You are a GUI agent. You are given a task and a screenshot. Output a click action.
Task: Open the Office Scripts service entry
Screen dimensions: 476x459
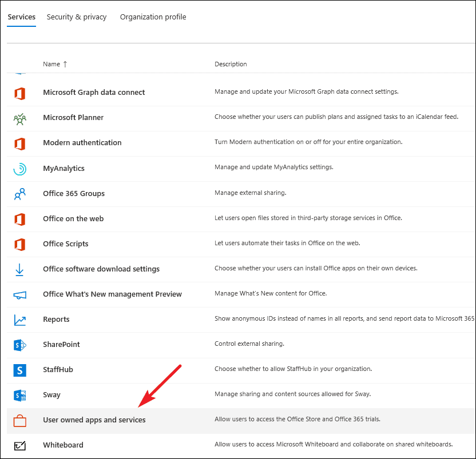click(66, 244)
